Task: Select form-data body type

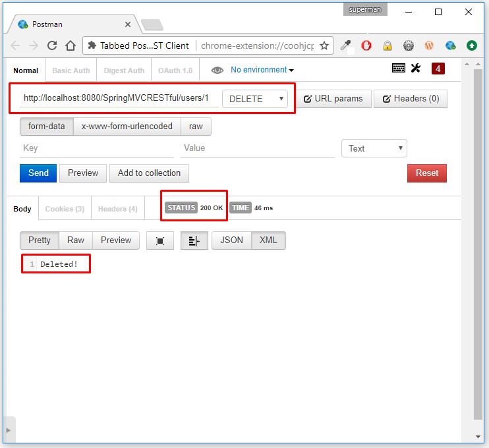Action: coord(47,126)
